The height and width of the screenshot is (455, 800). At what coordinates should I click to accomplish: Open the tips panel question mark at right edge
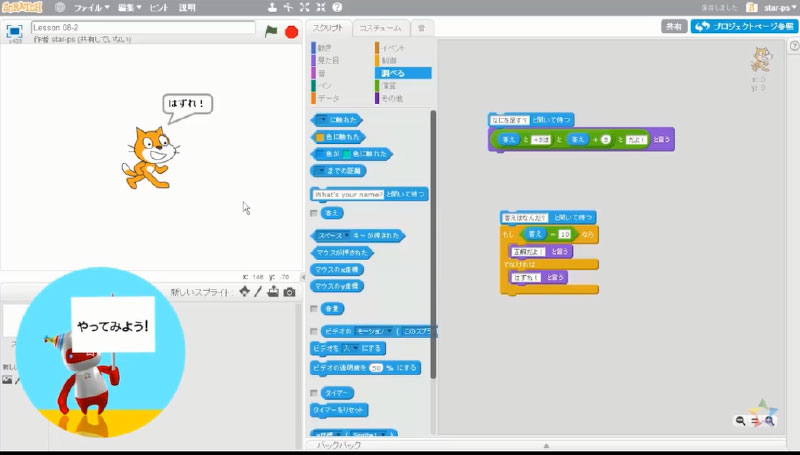click(x=794, y=46)
